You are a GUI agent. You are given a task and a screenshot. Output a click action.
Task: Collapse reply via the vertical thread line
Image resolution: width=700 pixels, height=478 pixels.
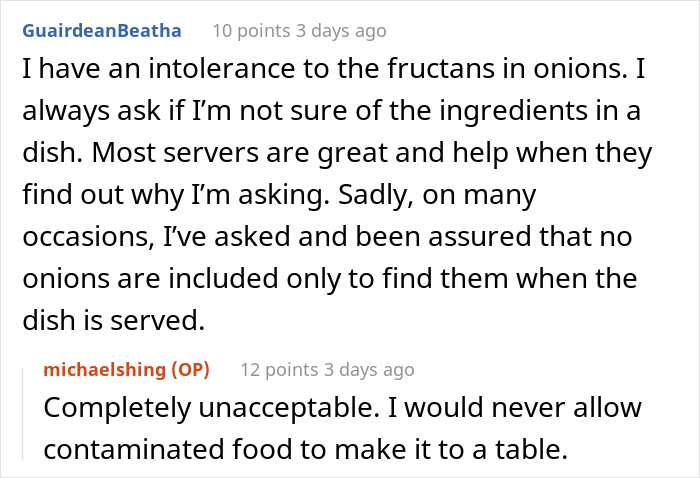click(23, 414)
